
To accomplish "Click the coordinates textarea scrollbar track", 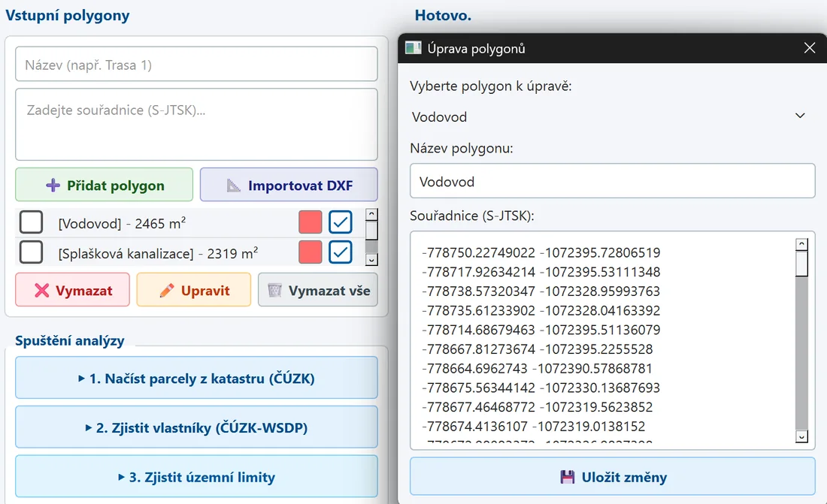I will click(801, 353).
